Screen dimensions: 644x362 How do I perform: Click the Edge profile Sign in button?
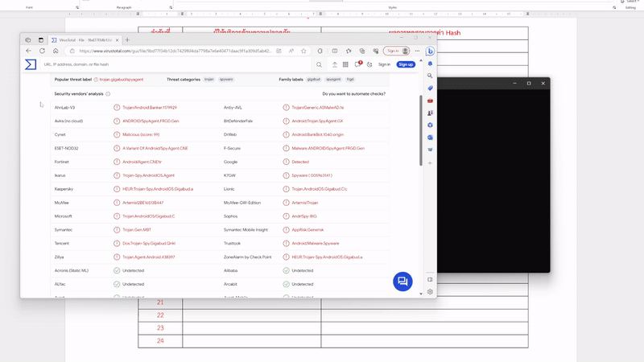click(x=396, y=51)
